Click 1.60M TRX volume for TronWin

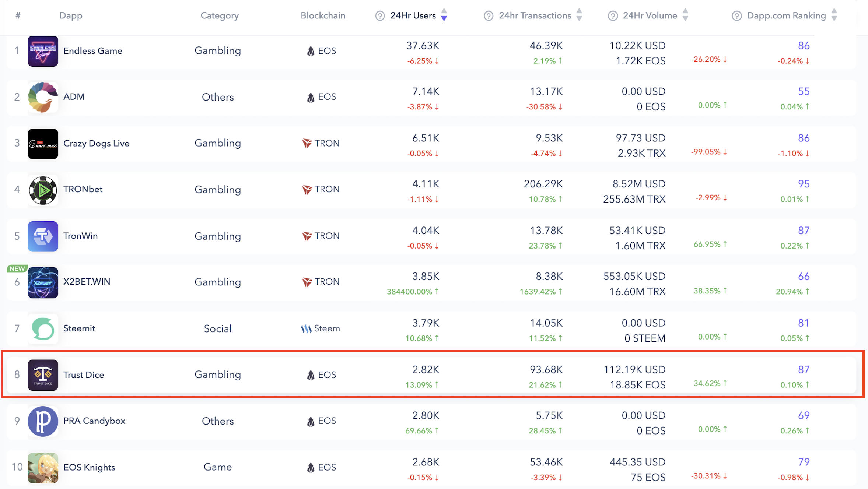coord(640,246)
